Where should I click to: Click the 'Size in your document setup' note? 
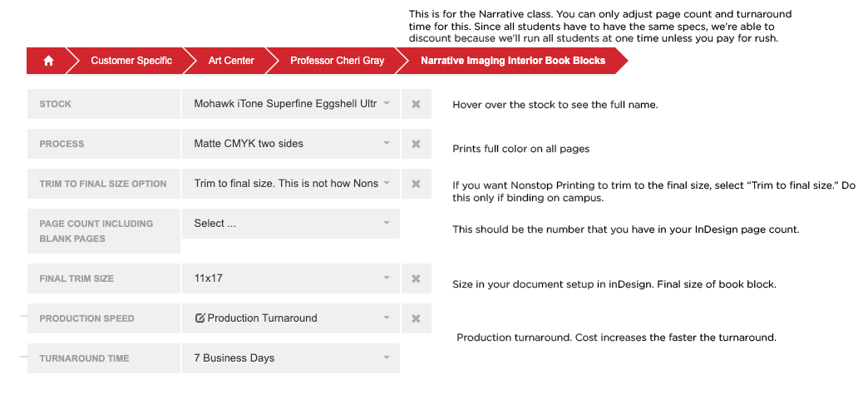coord(614,284)
